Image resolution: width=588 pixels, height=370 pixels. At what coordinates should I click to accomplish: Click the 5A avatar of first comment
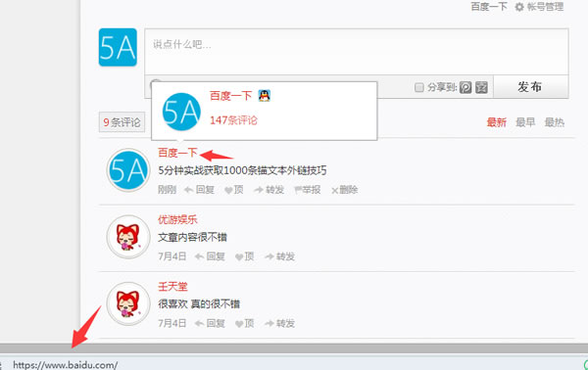(128, 170)
